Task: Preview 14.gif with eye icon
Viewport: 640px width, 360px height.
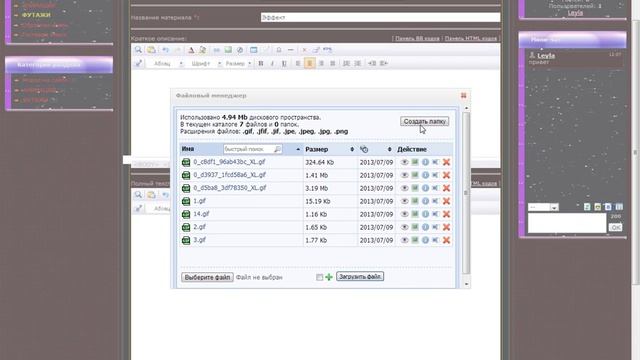Action: click(404, 214)
